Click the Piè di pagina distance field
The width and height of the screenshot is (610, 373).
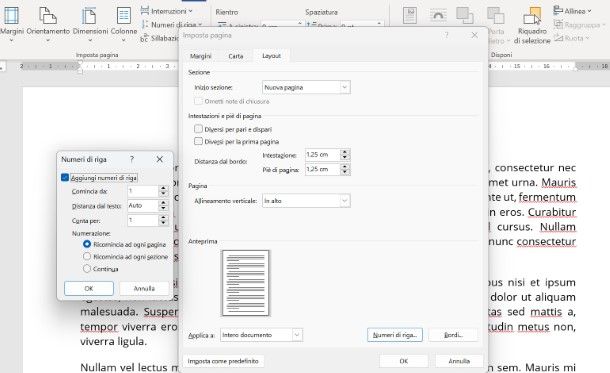(322, 170)
